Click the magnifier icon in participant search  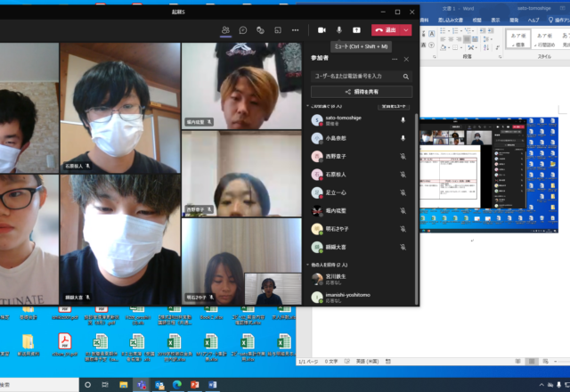click(406, 77)
